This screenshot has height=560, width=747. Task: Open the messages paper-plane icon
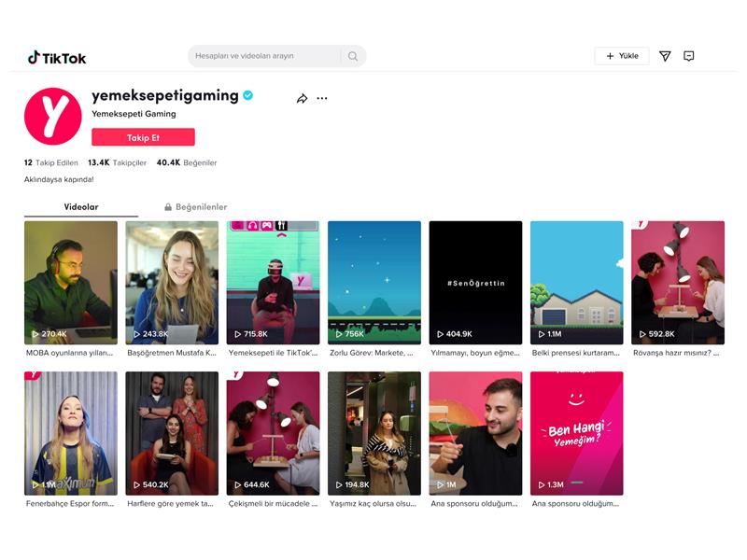665,56
